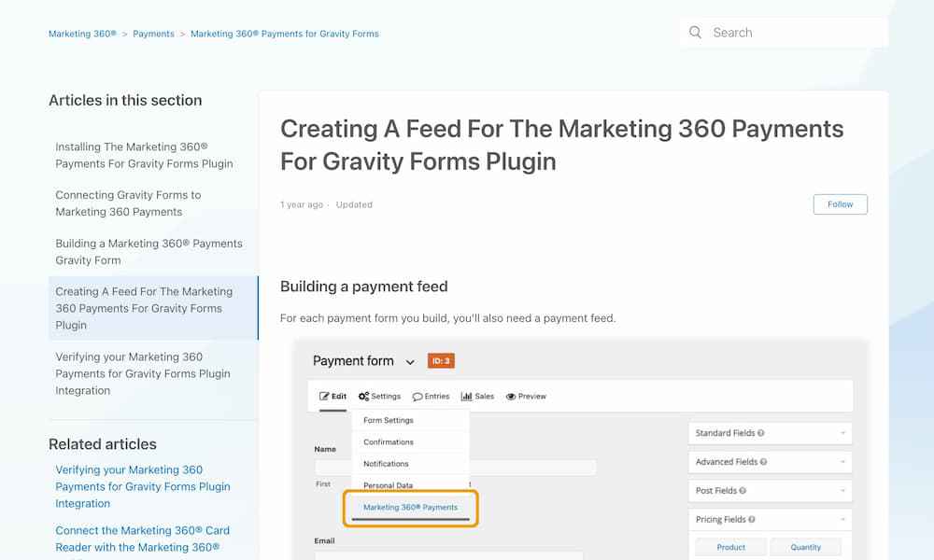Click the Preview eye icon
Viewport: 934px width, 560px height.
tap(511, 397)
